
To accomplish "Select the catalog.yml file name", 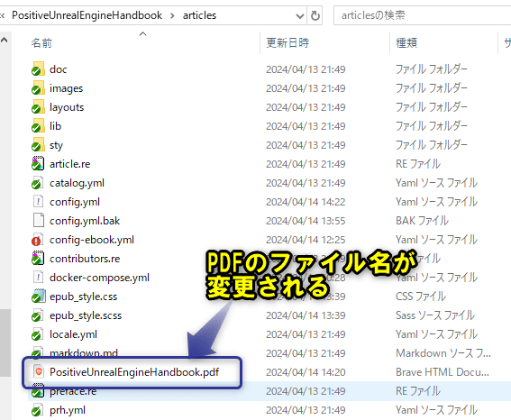I will (x=77, y=183).
